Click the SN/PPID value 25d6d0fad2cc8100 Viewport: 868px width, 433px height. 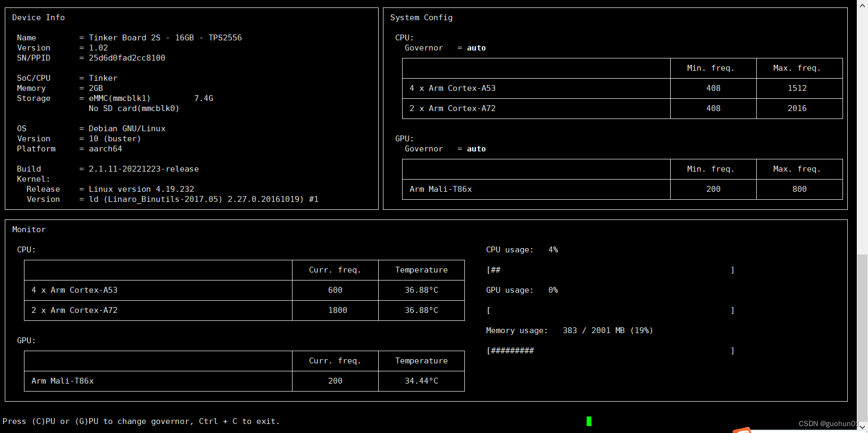[127, 58]
